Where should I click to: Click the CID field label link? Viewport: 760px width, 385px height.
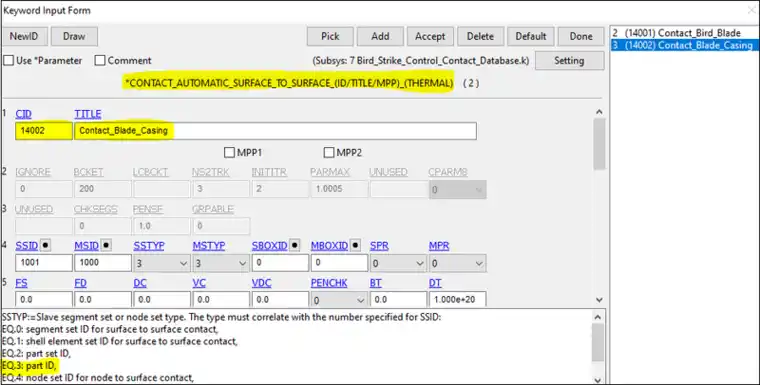pyautogui.click(x=23, y=114)
